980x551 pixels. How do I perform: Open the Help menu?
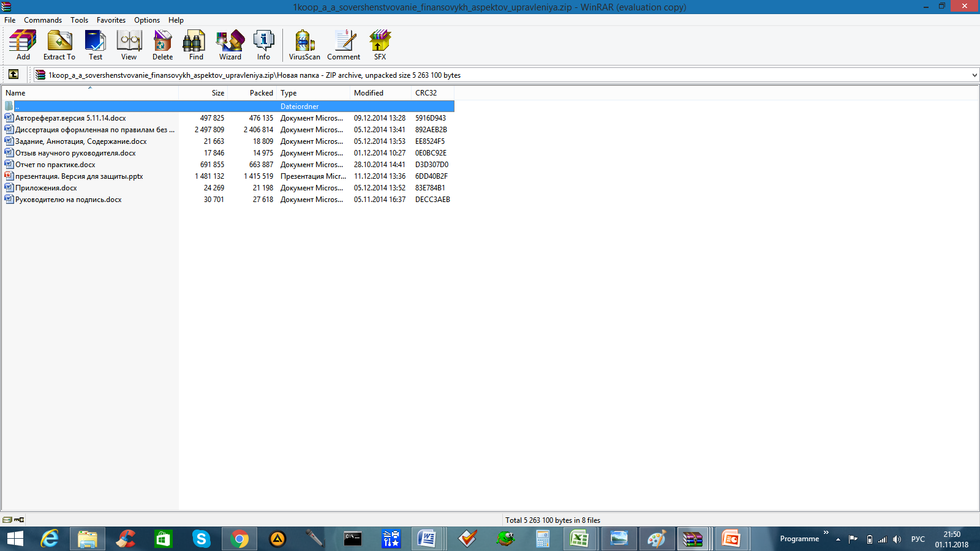pyautogui.click(x=176, y=20)
